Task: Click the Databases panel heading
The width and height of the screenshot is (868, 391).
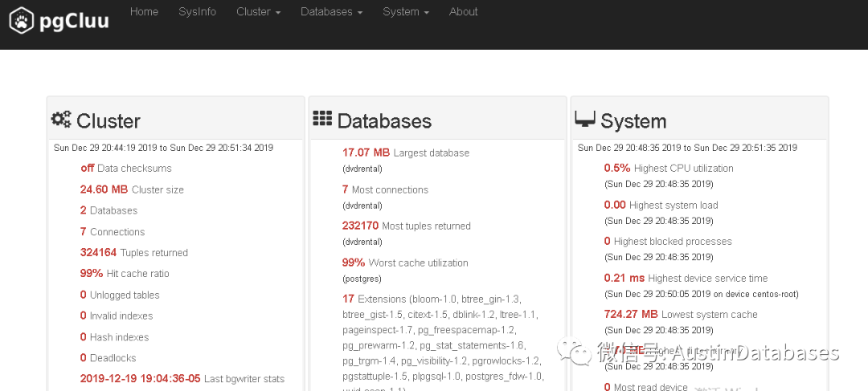Action: tap(384, 121)
